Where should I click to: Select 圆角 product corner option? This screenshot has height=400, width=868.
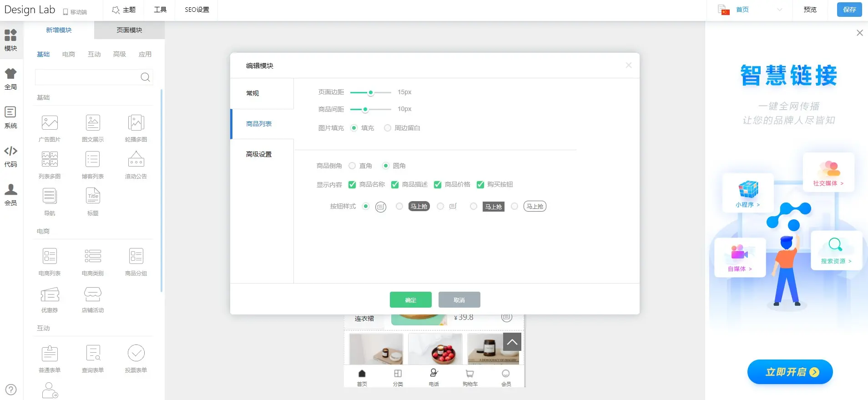pos(386,166)
